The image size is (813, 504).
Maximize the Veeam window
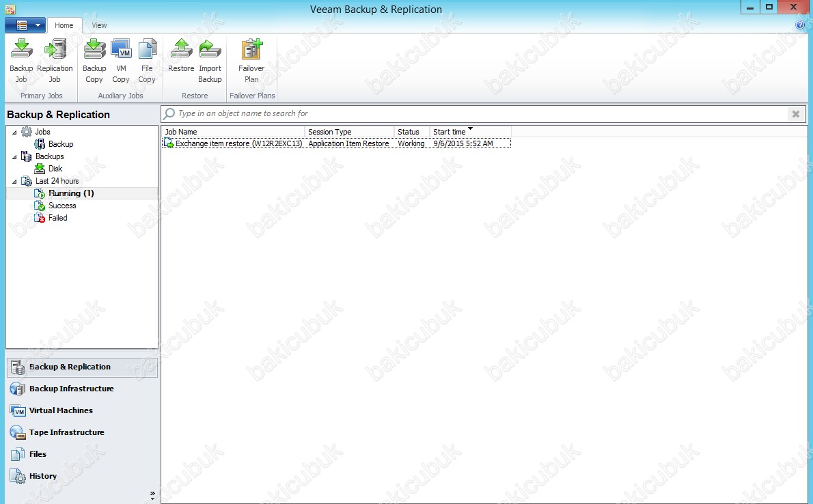coord(769,8)
